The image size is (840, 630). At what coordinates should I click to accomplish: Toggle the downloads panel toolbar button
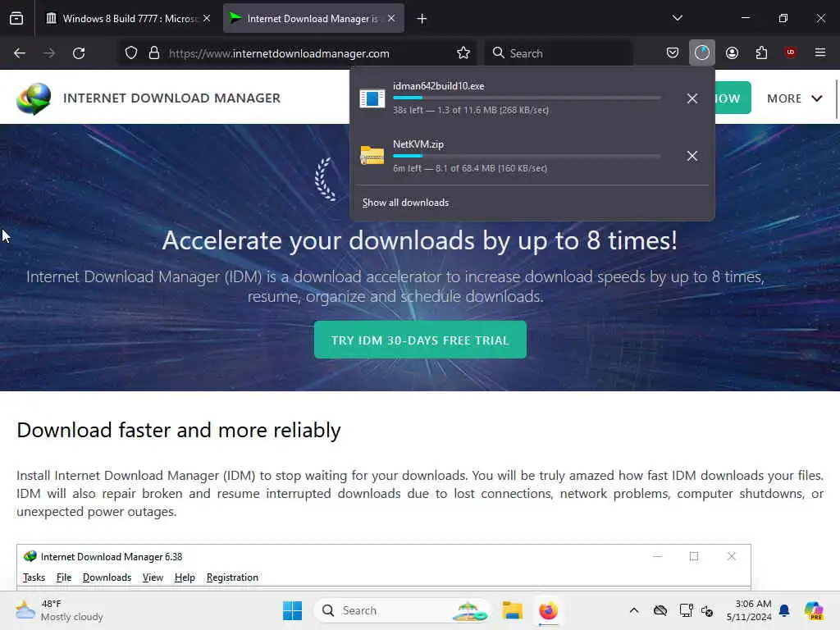click(702, 53)
